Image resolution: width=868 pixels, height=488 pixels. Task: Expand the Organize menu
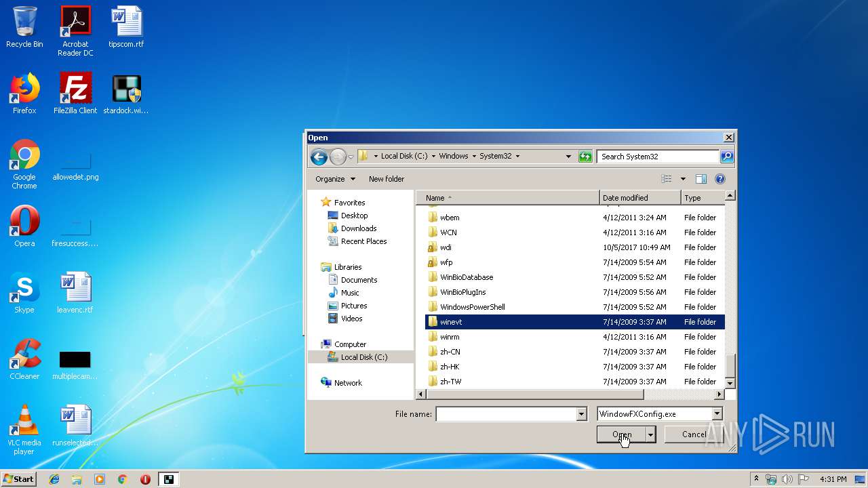point(335,179)
